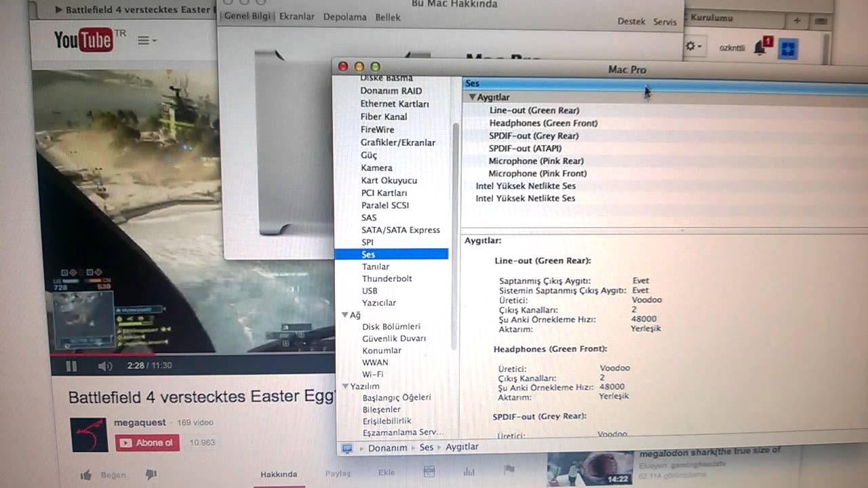Select SPDIF-out (Grey Rear) device row
The image size is (868, 488).
(x=534, y=136)
